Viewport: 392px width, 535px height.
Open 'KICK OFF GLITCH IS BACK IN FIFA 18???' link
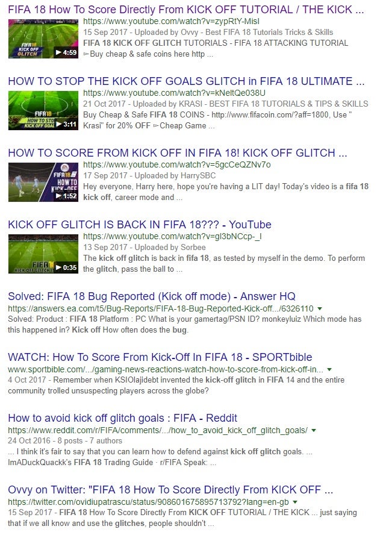point(140,225)
